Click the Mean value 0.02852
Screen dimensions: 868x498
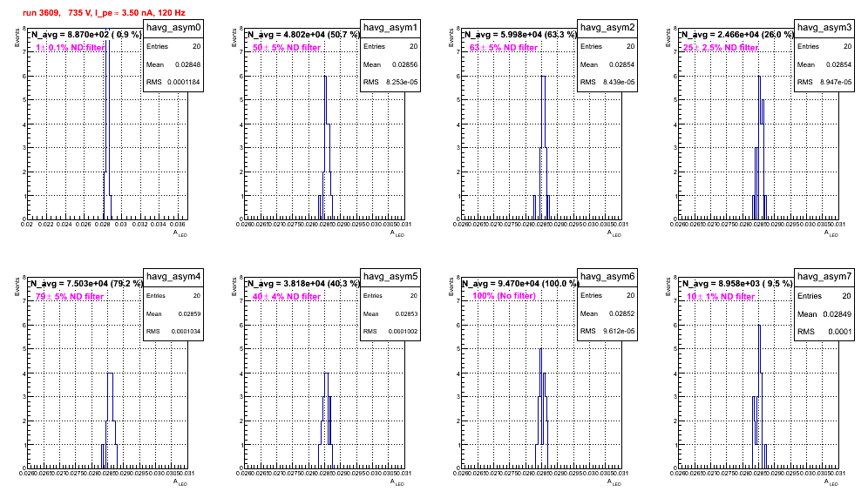pos(621,313)
